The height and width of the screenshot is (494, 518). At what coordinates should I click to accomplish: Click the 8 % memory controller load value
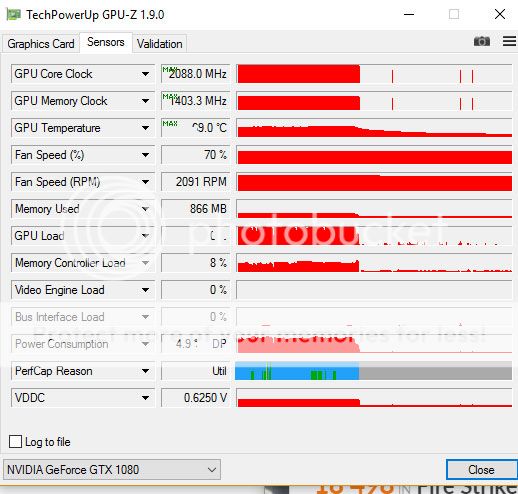(x=196, y=263)
